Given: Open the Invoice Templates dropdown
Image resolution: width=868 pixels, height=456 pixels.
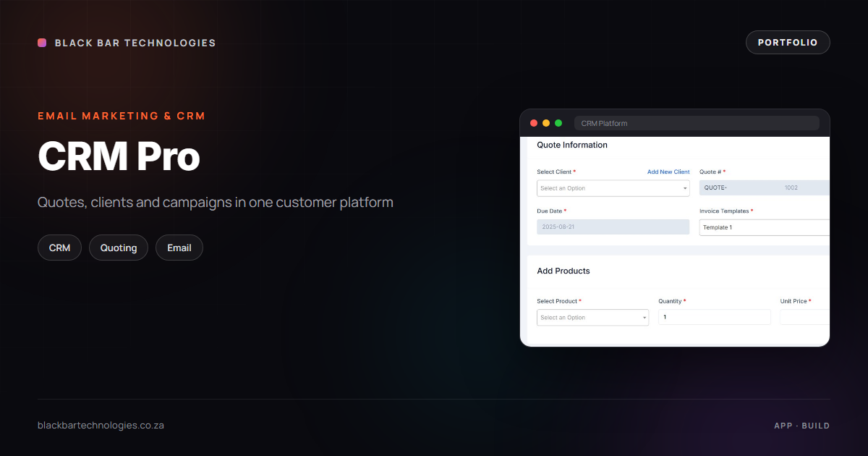Looking at the screenshot, I should pyautogui.click(x=765, y=227).
